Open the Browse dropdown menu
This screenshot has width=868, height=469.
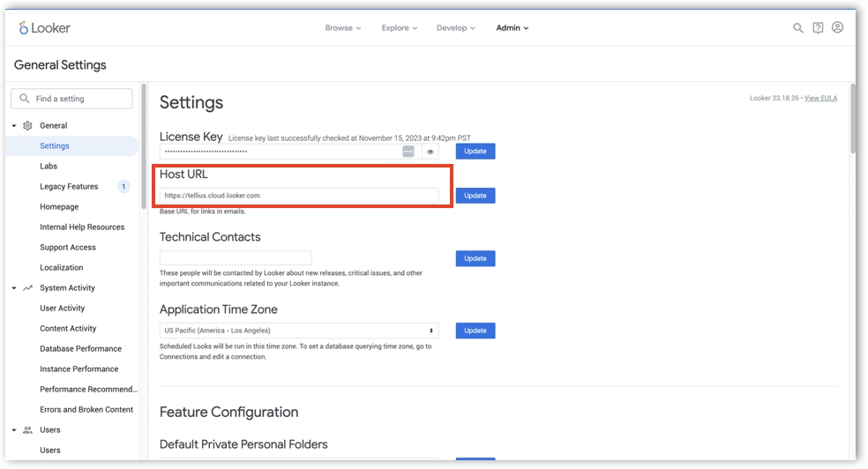click(342, 28)
